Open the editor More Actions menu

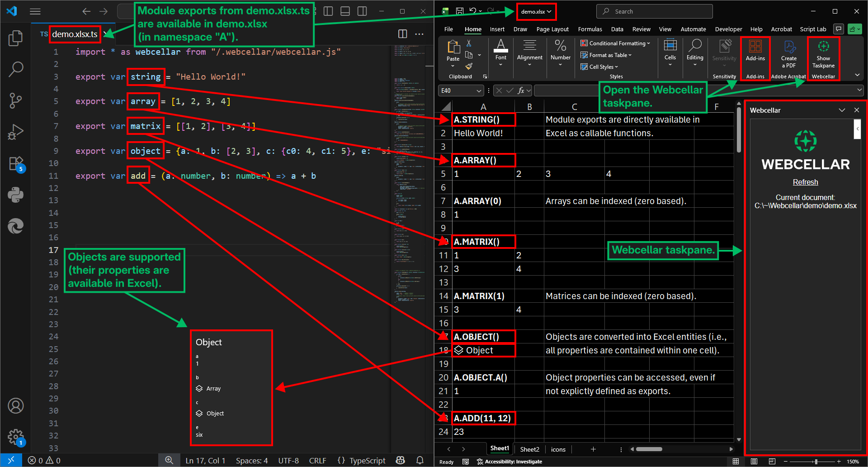click(x=420, y=34)
